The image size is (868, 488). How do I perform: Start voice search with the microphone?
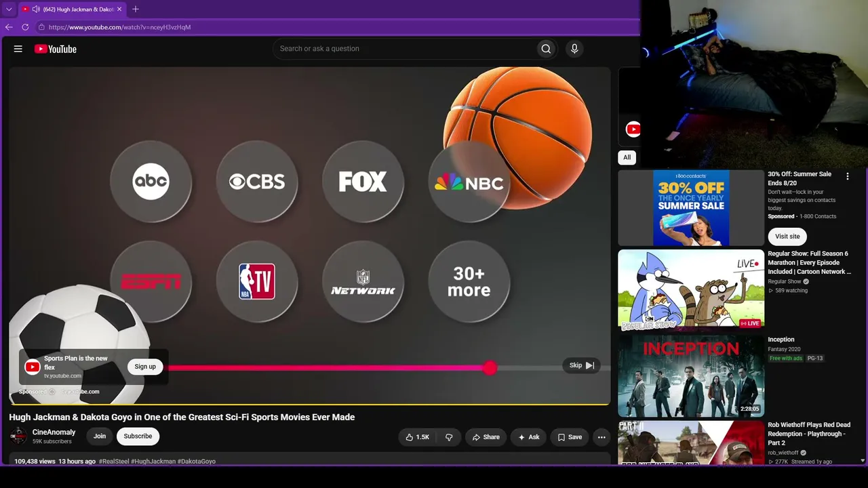pyautogui.click(x=574, y=49)
